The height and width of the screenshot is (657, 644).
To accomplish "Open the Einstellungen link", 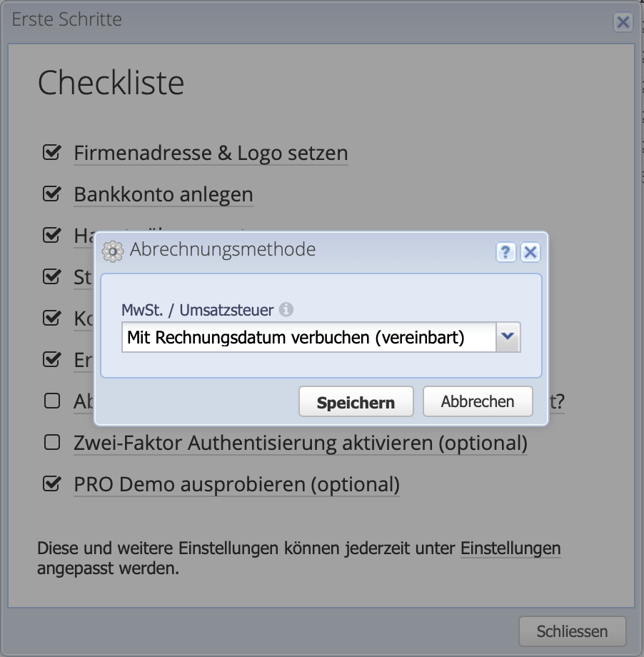I will pos(510,548).
